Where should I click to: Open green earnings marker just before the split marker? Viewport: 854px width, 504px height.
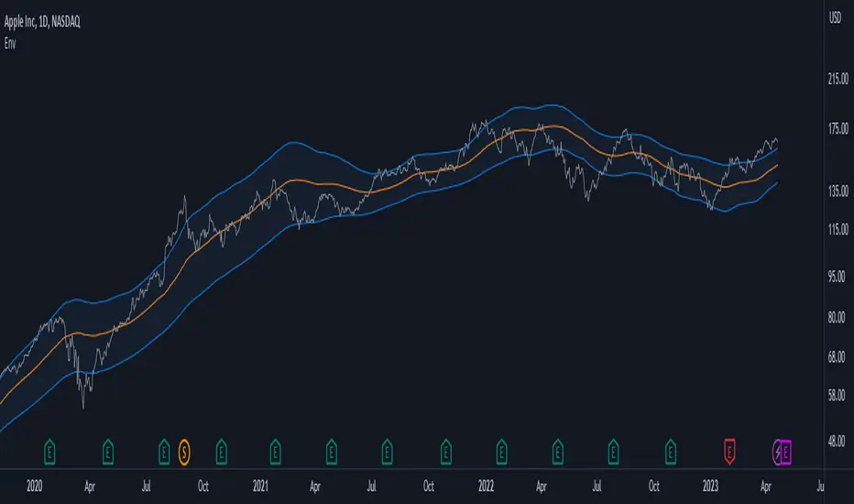click(164, 452)
